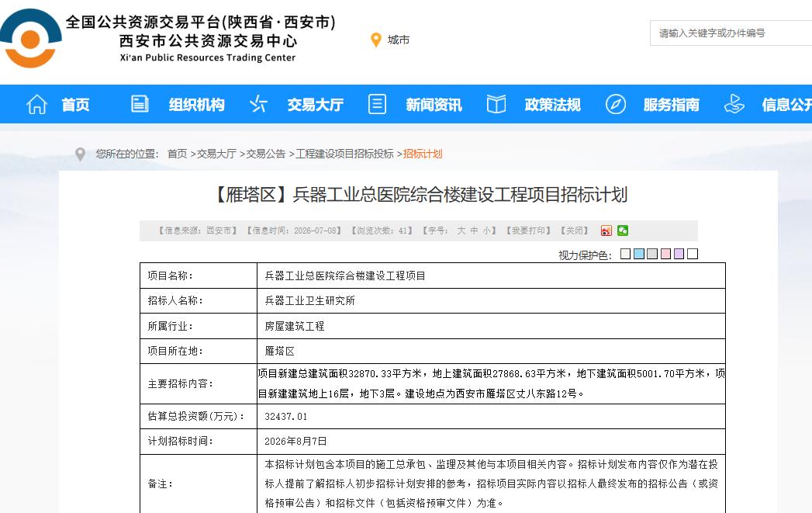812x513 pixels.
Task: Click the gray location pin in the breadcrumb
Action: click(80, 154)
